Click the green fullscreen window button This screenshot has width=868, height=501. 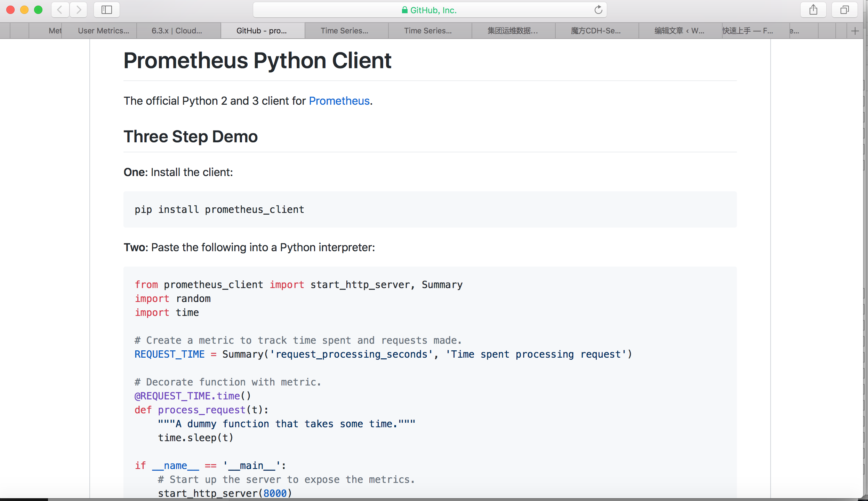pos(38,10)
